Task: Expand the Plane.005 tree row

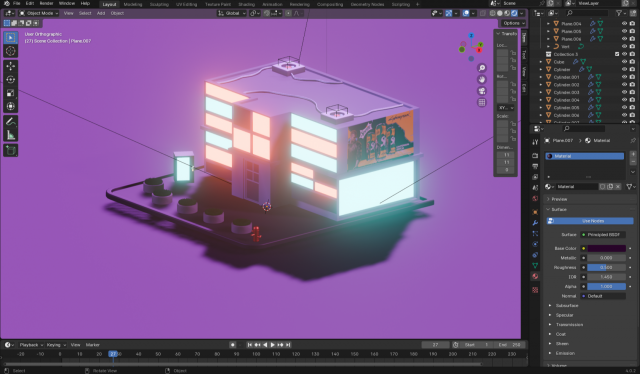Action: point(548,31)
